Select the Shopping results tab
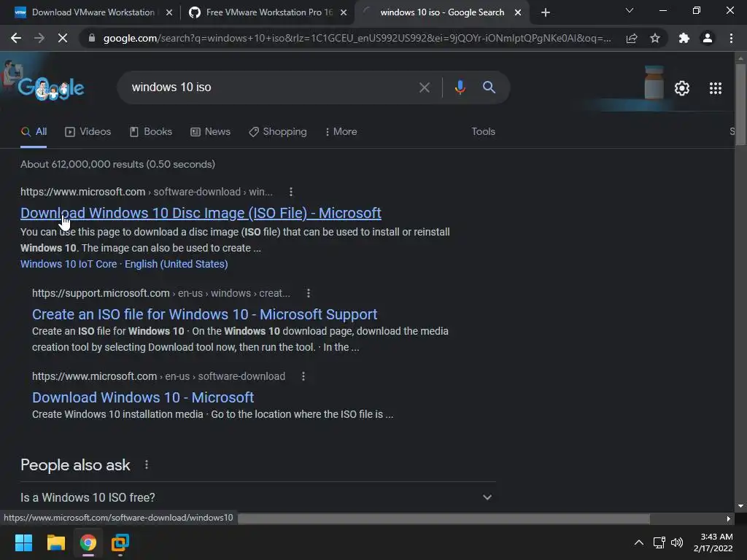747x560 pixels. [278, 132]
